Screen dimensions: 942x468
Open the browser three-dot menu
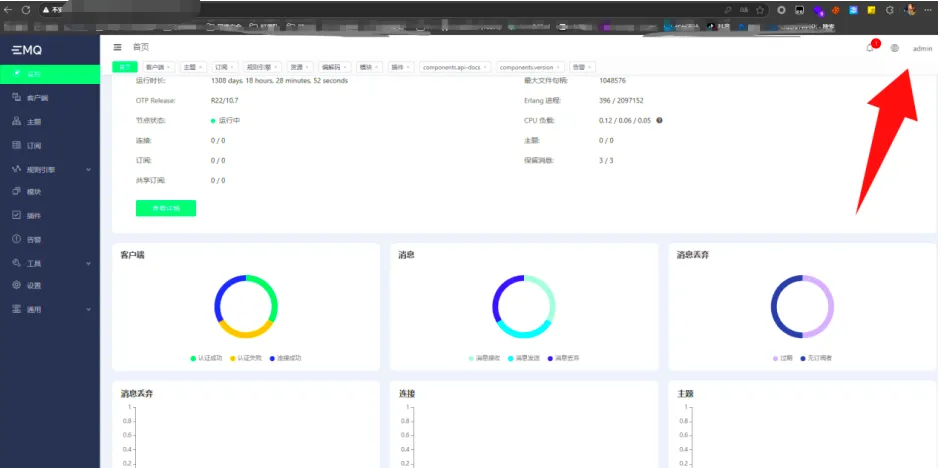(x=929, y=10)
